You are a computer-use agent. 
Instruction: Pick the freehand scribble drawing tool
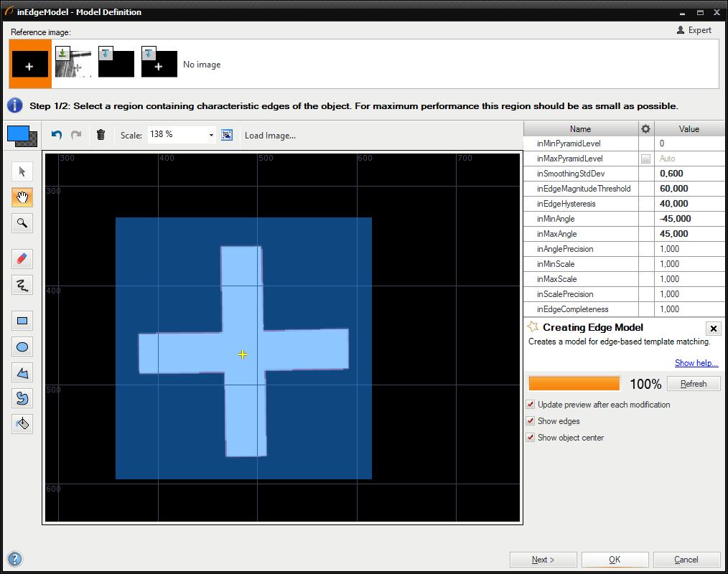click(22, 286)
